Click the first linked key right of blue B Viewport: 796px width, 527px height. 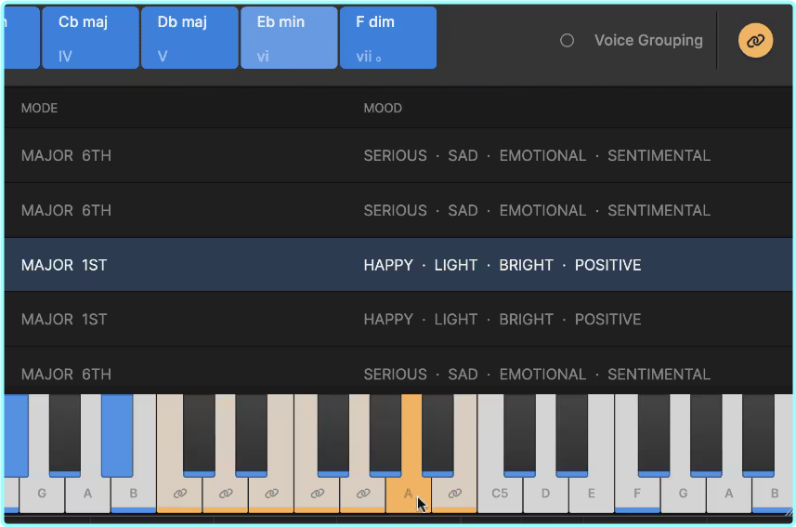tap(180, 493)
